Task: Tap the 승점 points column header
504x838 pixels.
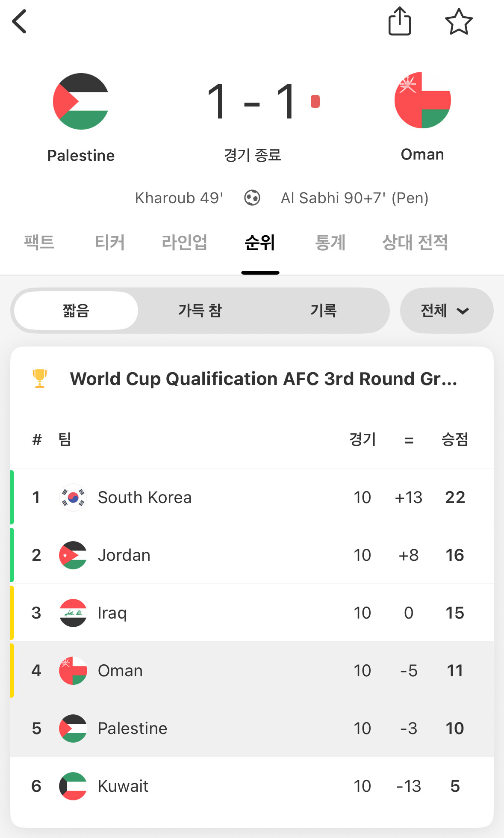Action: point(454,439)
